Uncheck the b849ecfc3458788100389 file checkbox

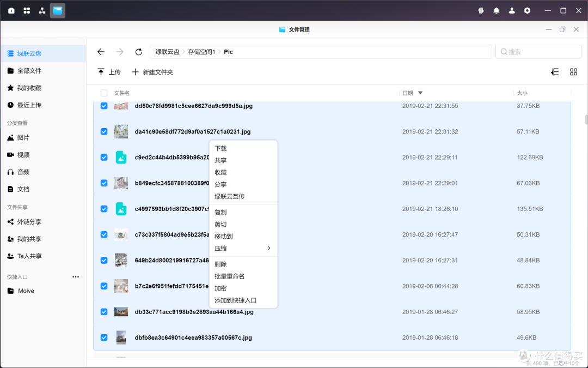tap(104, 183)
